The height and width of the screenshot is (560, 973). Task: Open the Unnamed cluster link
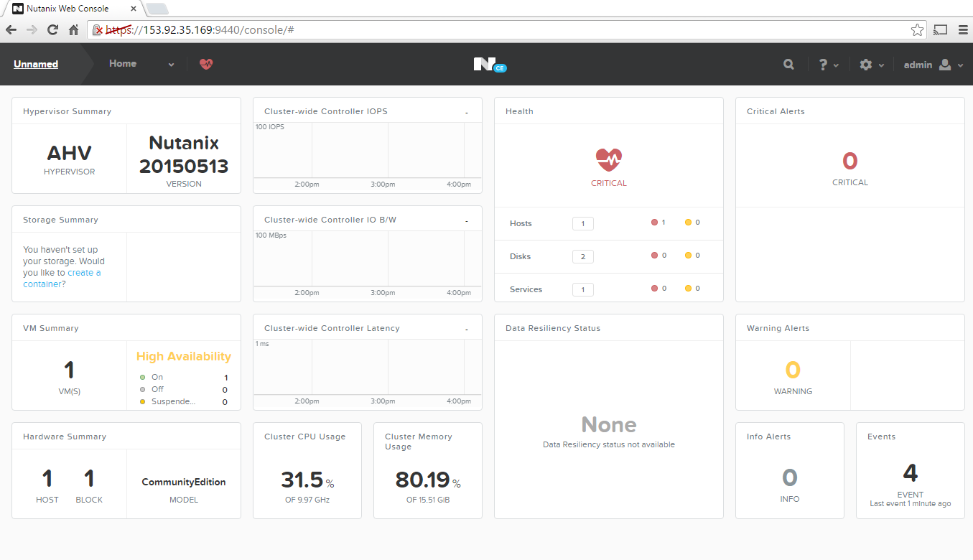[35, 64]
